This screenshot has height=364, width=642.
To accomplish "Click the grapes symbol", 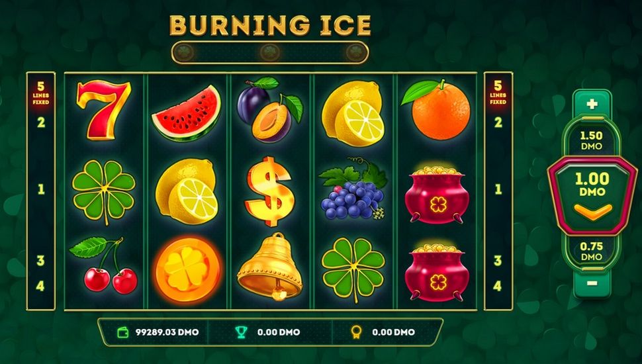I will (353, 189).
